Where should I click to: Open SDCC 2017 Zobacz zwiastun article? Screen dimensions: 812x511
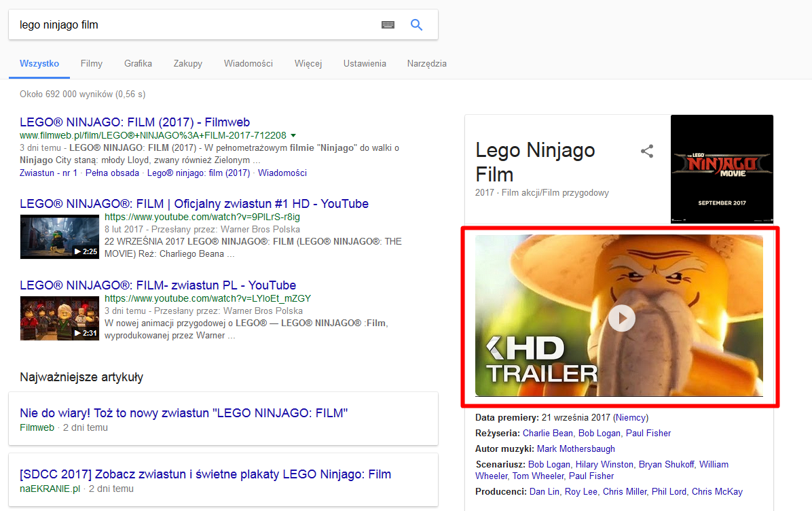tap(205, 474)
